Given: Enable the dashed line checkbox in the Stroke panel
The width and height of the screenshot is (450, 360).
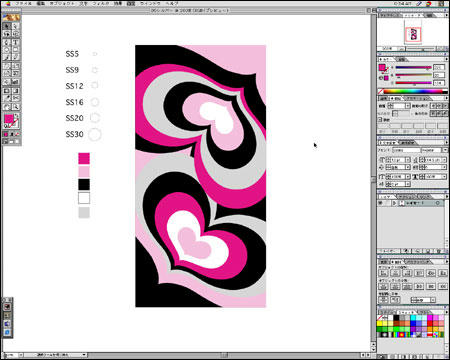Looking at the screenshot, I should point(380,119).
